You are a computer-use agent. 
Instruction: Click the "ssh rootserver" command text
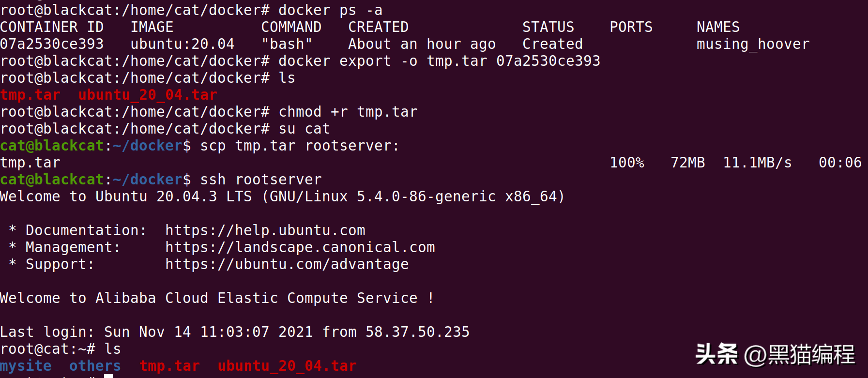pyautogui.click(x=261, y=180)
